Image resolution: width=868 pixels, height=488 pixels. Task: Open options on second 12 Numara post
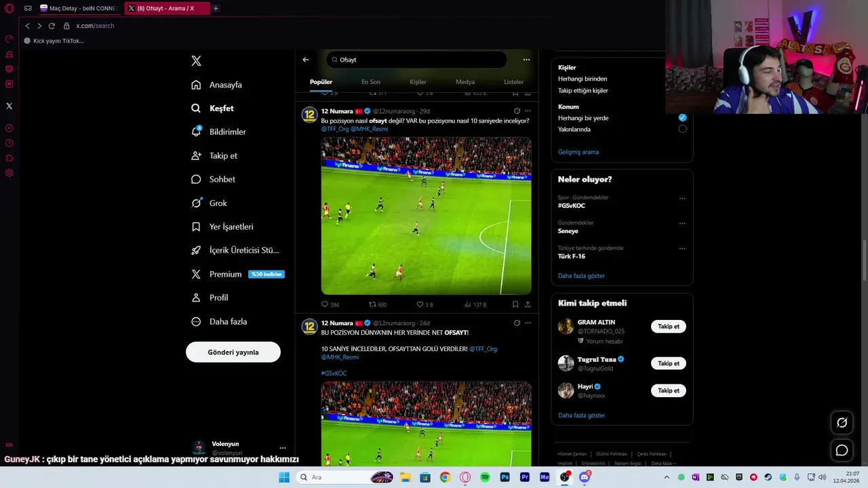528,323
